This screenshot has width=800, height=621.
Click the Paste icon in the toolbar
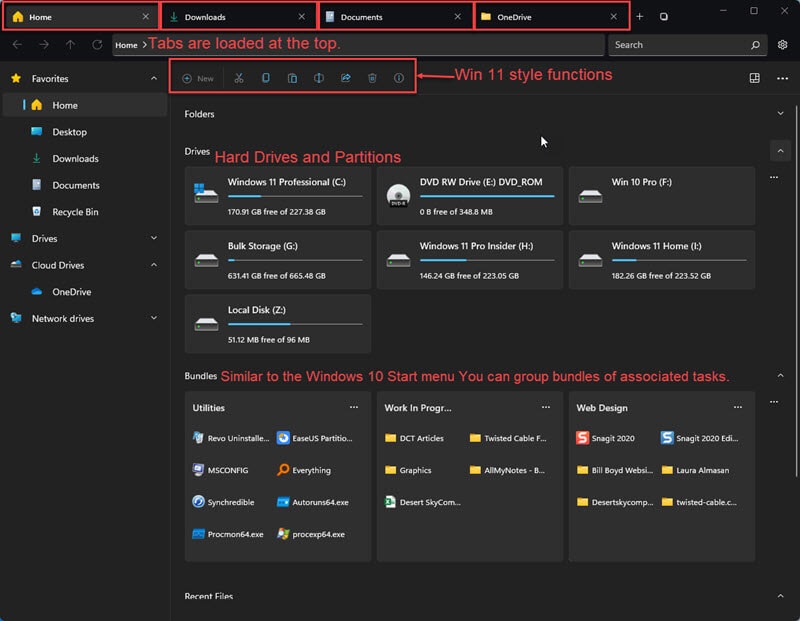292,78
